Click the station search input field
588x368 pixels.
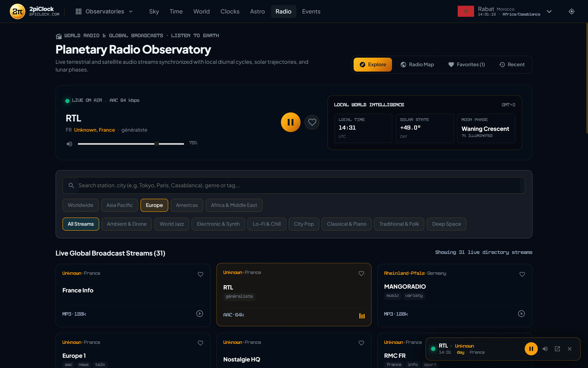click(294, 185)
